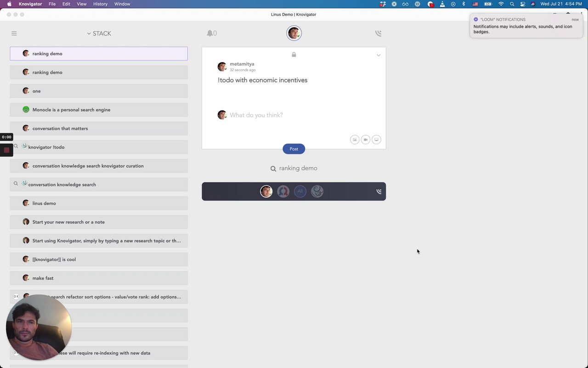588x368 pixels.
Task: Open the linus demo stack item
Action: click(x=99, y=203)
